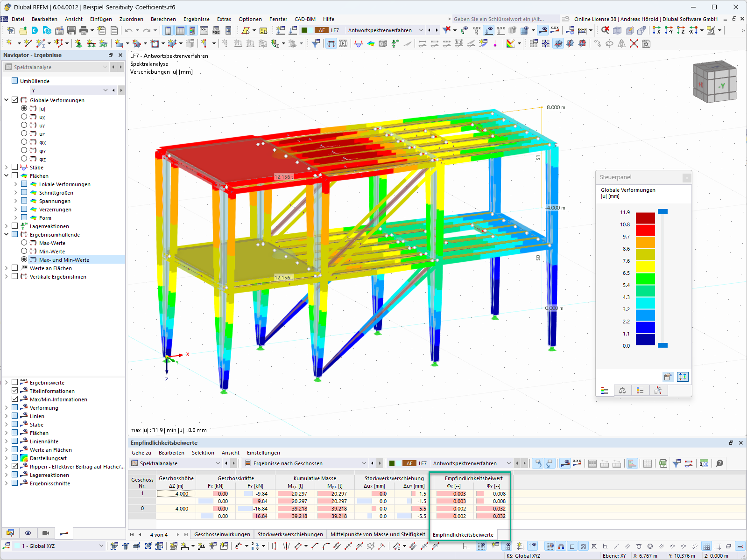Click the red X delete icon in second toolbar
This screenshot has width=747, height=560.
tap(634, 43)
